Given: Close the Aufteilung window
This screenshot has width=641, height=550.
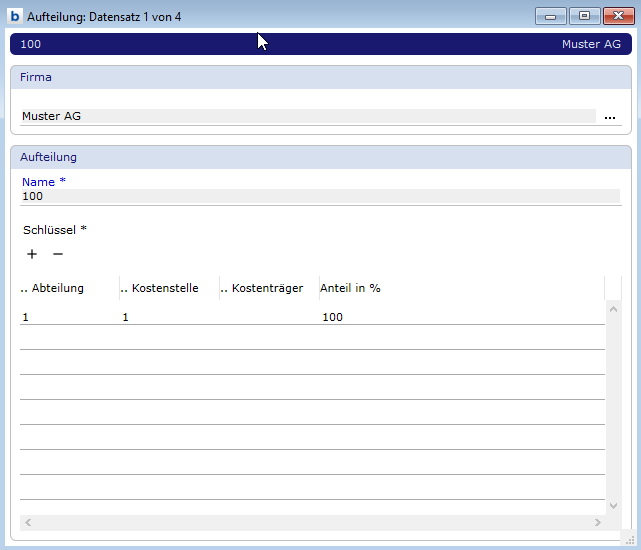Looking at the screenshot, I should pyautogui.click(x=617, y=16).
